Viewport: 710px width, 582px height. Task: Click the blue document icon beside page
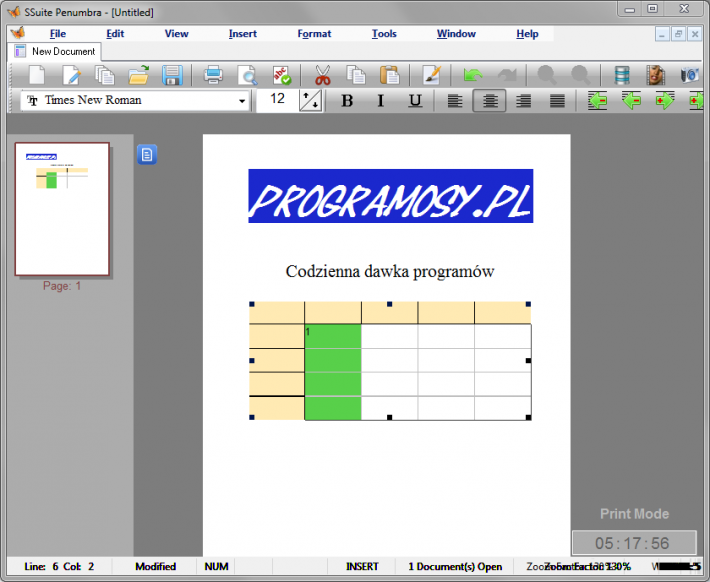147,155
